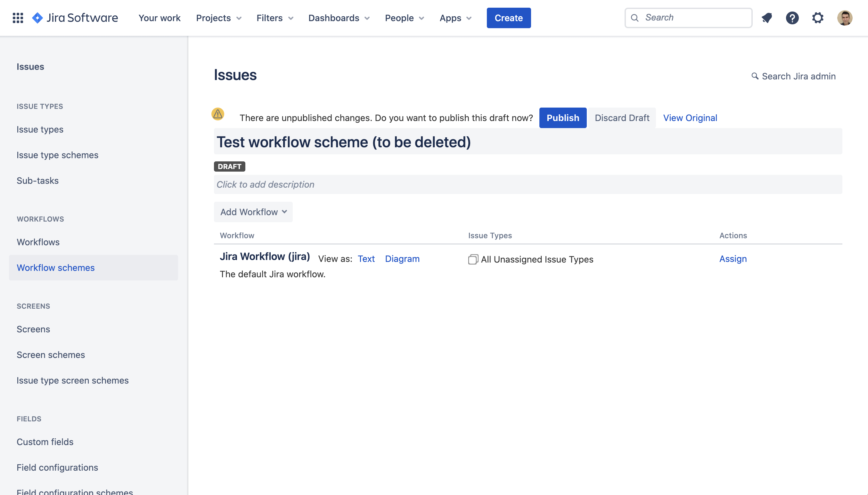
Task: Expand the Apps dropdown menu
Action: tap(455, 18)
